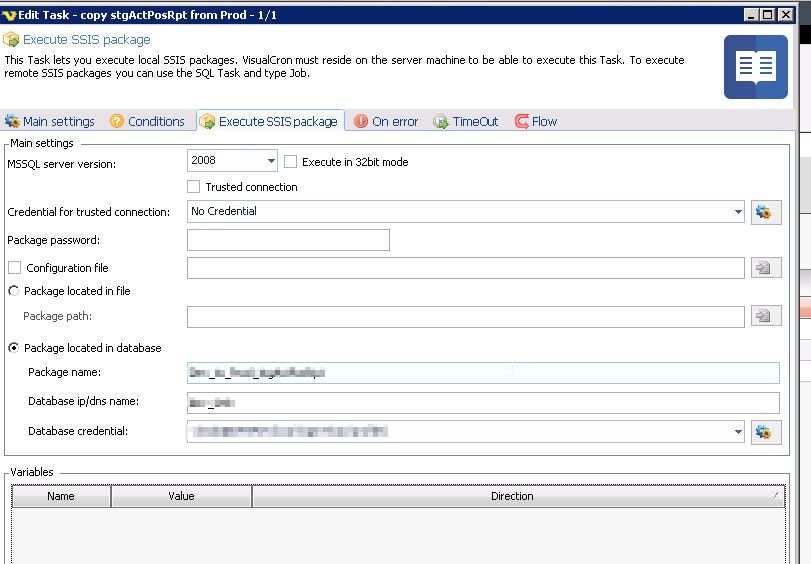
Task: Click the book help icon at top right
Action: pyautogui.click(x=755, y=67)
